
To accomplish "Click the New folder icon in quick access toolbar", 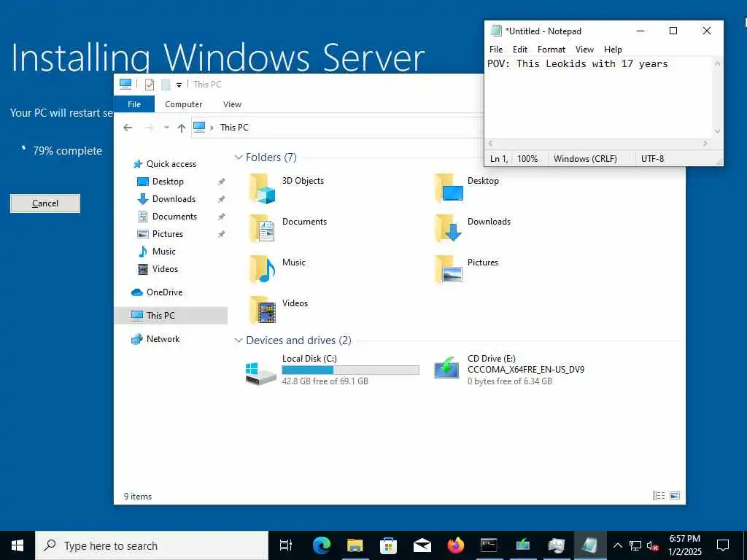I will [x=166, y=85].
